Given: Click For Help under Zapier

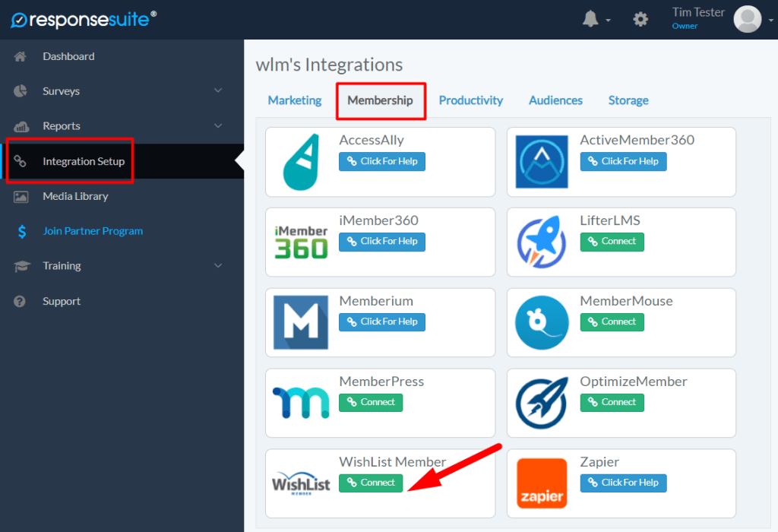Looking at the screenshot, I should click(623, 483).
